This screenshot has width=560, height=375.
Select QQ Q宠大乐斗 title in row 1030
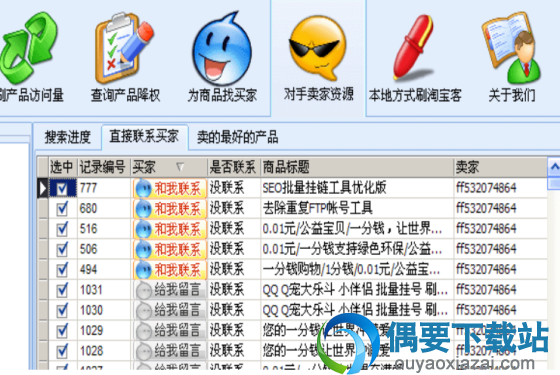355,310
